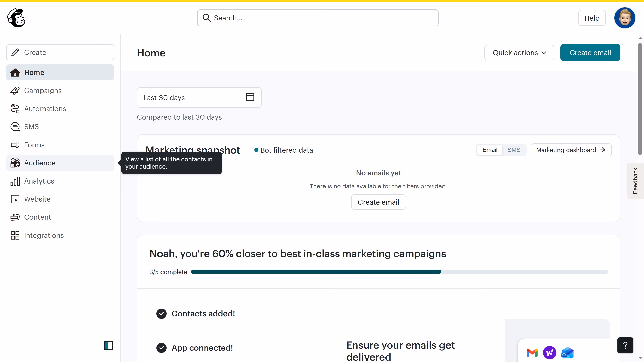Click the Audience people icon

pos(15,163)
